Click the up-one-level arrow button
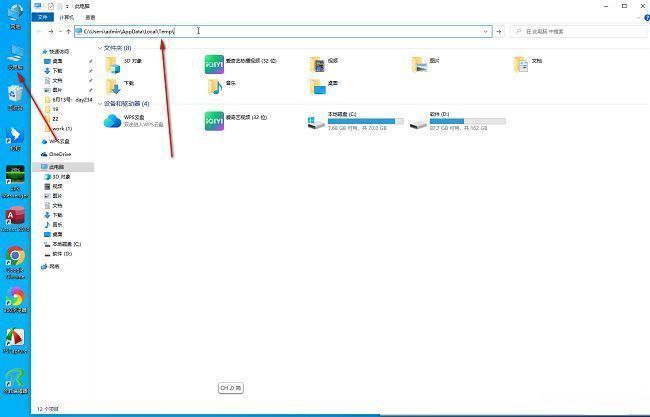The width and height of the screenshot is (650, 417). [x=68, y=31]
